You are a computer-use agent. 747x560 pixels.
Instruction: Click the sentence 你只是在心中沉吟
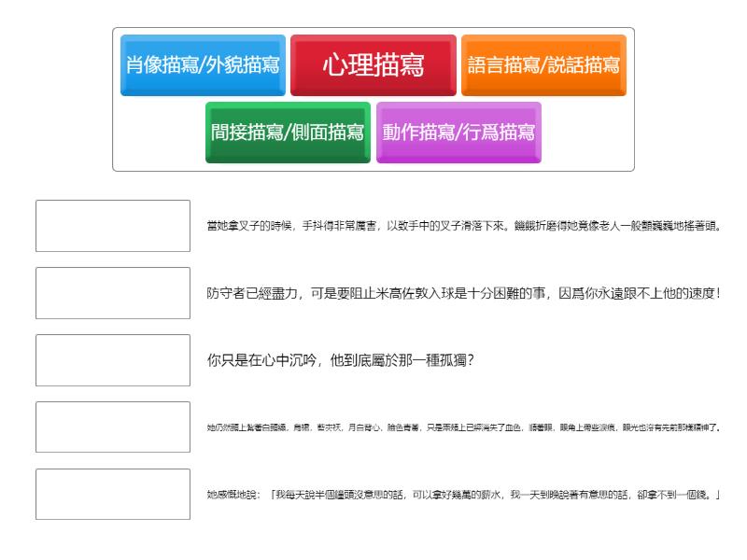[x=340, y=360]
